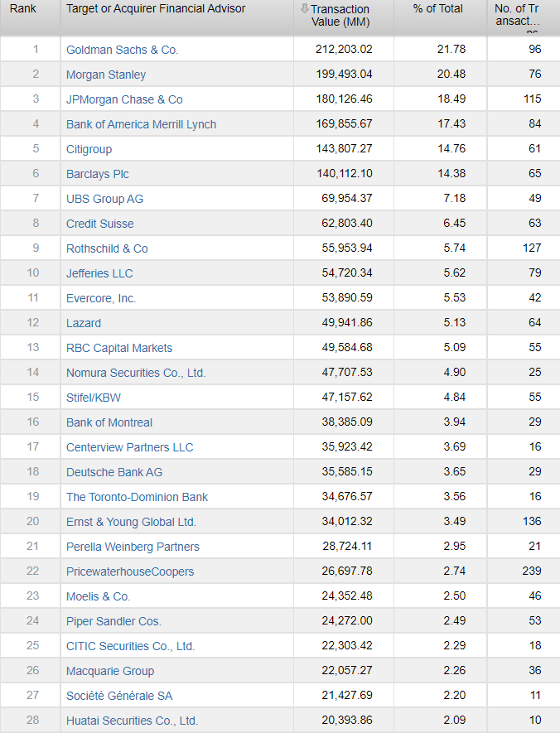Click Bank of America Merrill Lynch
The height and width of the screenshot is (733, 560).
click(141, 124)
